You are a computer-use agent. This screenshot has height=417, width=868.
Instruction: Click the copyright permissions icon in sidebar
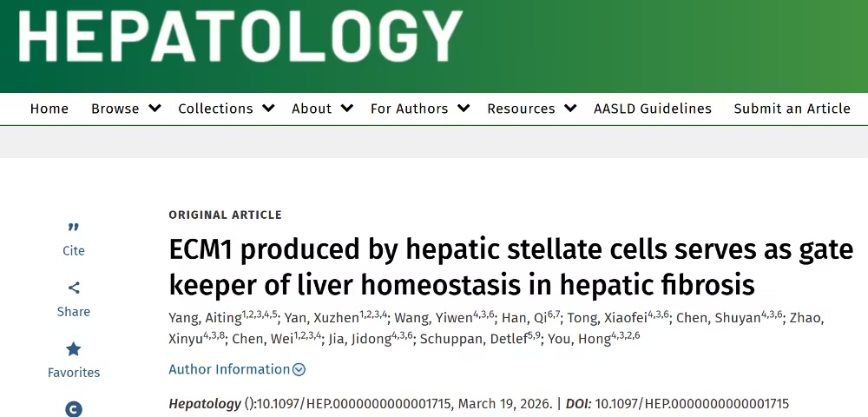click(x=74, y=409)
